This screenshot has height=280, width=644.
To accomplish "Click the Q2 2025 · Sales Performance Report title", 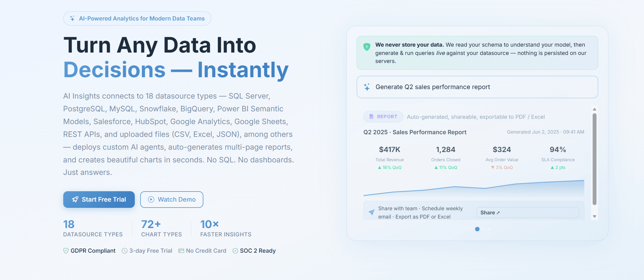I will tap(415, 132).
